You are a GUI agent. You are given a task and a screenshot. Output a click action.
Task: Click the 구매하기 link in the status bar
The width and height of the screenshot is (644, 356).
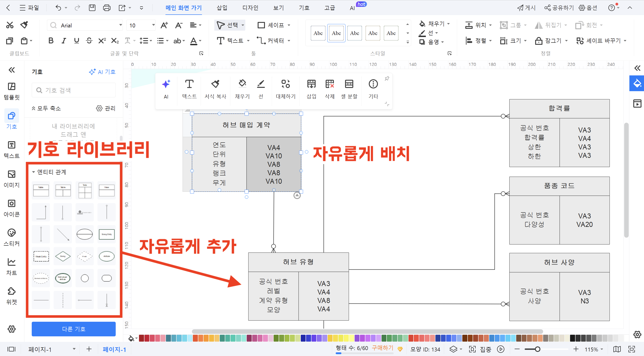coord(382,348)
